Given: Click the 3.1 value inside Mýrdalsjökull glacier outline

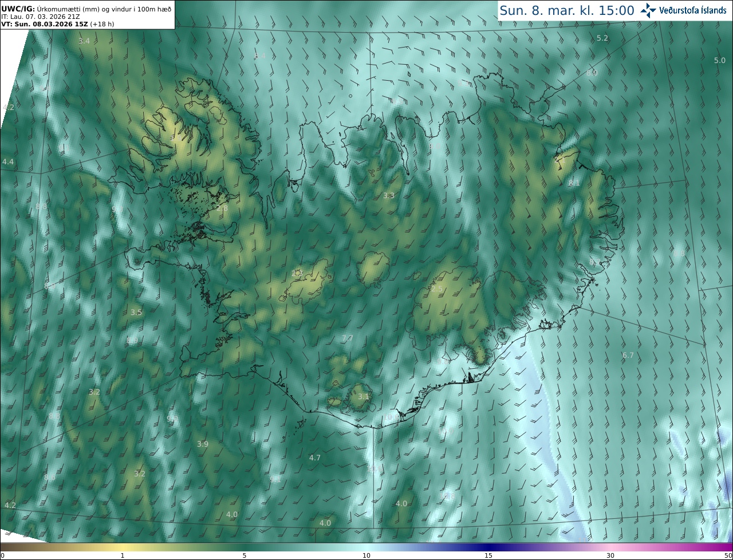Looking at the screenshot, I should click(x=364, y=397).
